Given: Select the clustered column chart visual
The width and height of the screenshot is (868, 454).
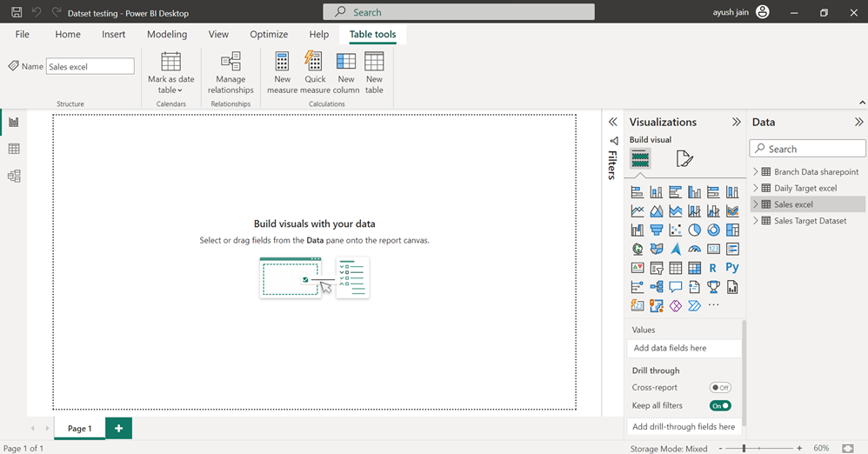Looking at the screenshot, I should 694,192.
